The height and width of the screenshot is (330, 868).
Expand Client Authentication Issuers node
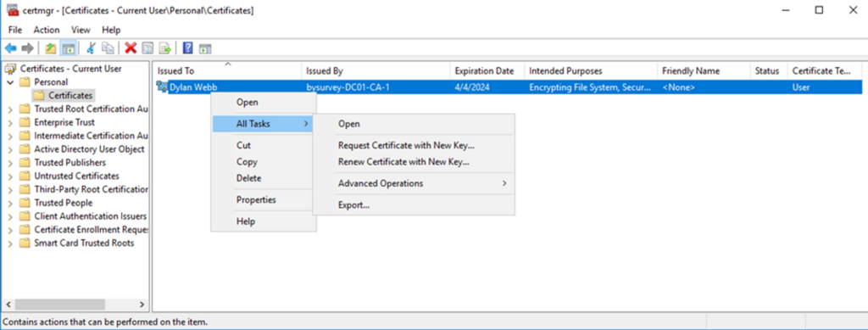pos(10,216)
